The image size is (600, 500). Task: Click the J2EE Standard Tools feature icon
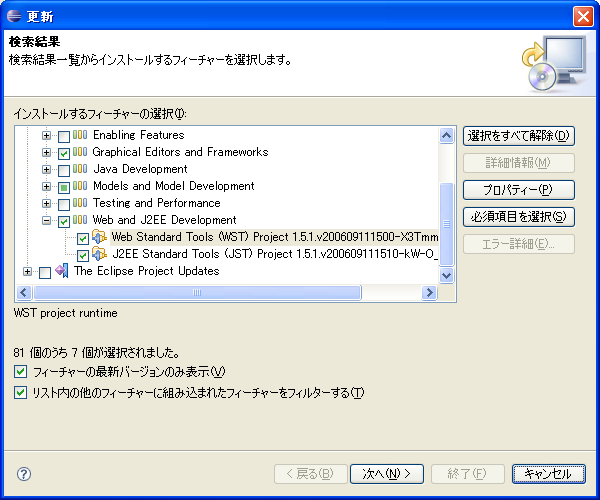pos(99,255)
